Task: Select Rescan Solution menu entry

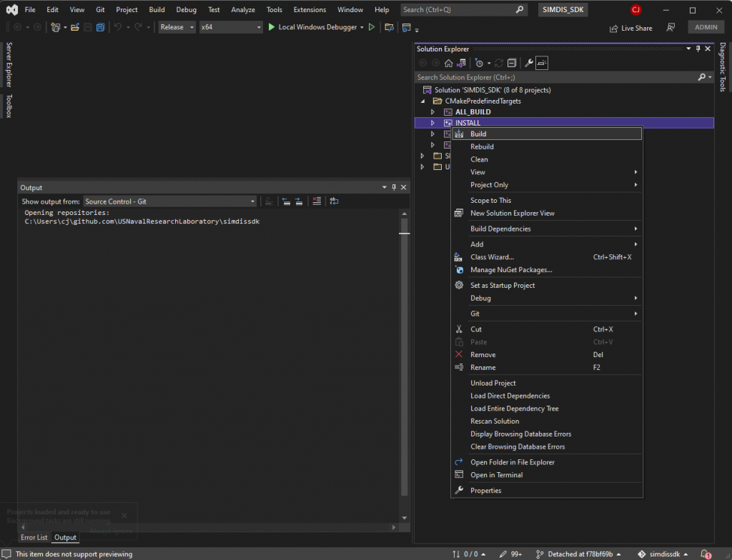Action: [547, 421]
